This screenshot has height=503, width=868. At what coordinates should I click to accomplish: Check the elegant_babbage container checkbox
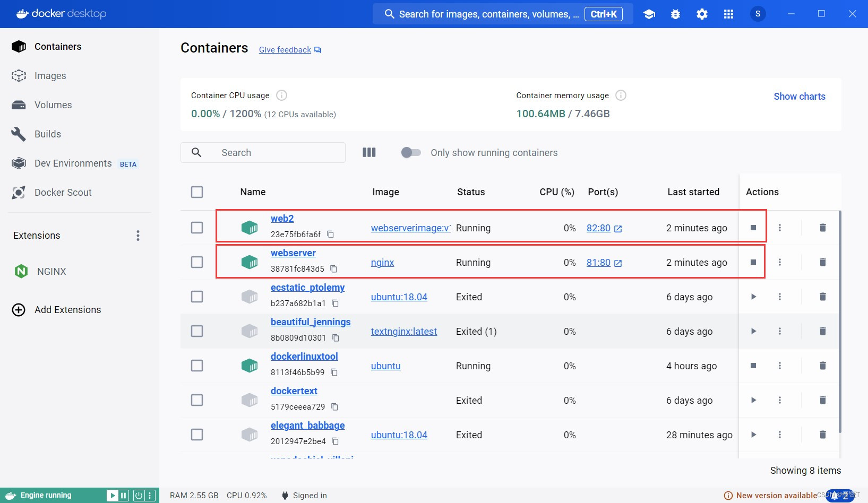(197, 435)
